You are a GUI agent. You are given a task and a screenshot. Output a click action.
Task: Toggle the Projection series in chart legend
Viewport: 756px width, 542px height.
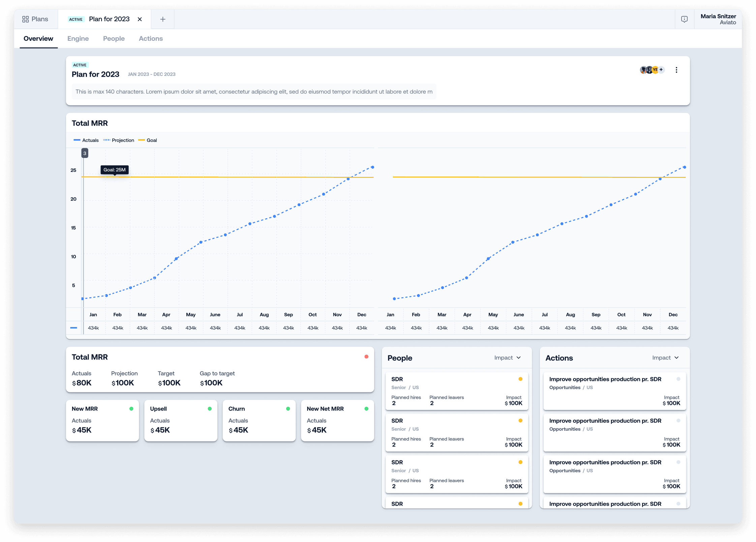click(119, 140)
